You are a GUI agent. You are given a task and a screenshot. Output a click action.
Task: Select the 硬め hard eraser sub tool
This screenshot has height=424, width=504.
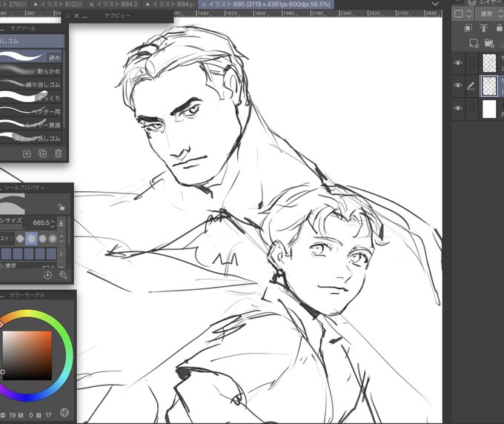tap(30, 57)
